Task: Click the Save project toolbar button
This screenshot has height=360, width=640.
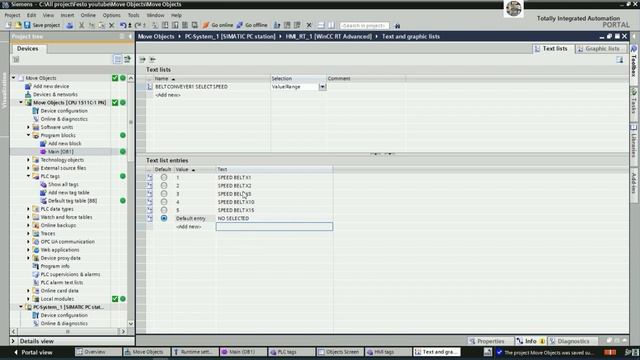Action: pyautogui.click(x=42, y=25)
